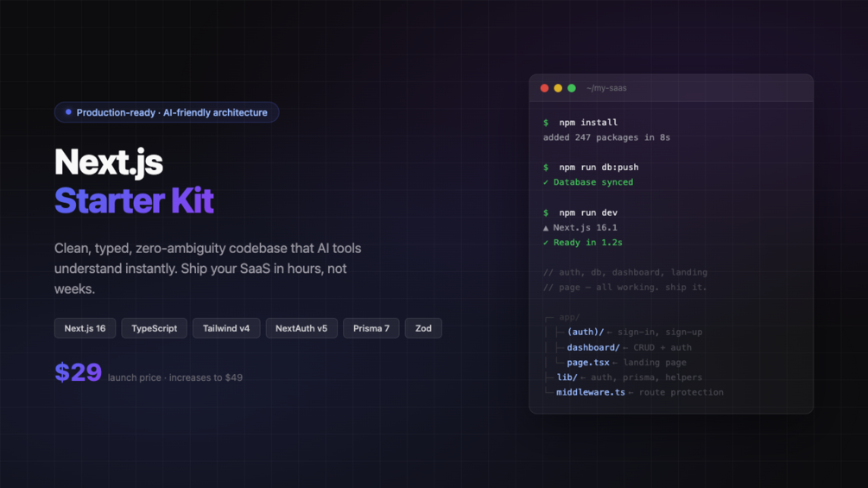Click the description paragraph starting 'Clean, typed'
Screen dimensions: 868x488
(x=207, y=269)
